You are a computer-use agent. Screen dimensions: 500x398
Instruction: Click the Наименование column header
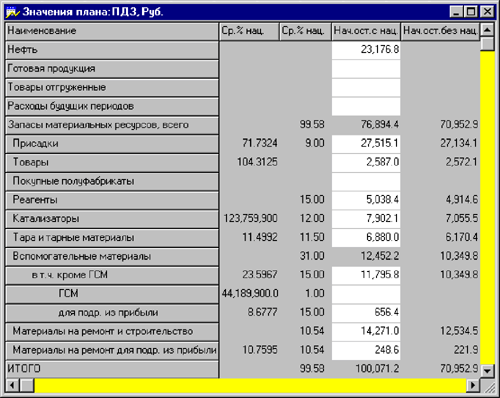112,31
